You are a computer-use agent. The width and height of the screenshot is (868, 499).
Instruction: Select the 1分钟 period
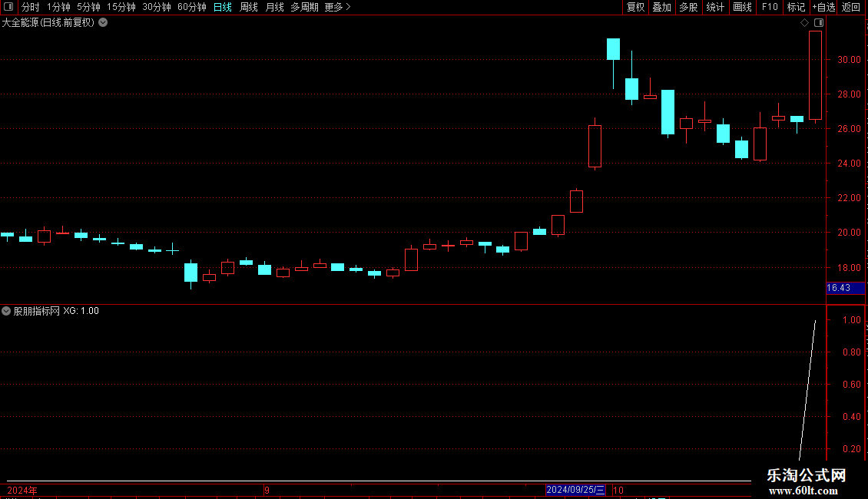(58, 7)
